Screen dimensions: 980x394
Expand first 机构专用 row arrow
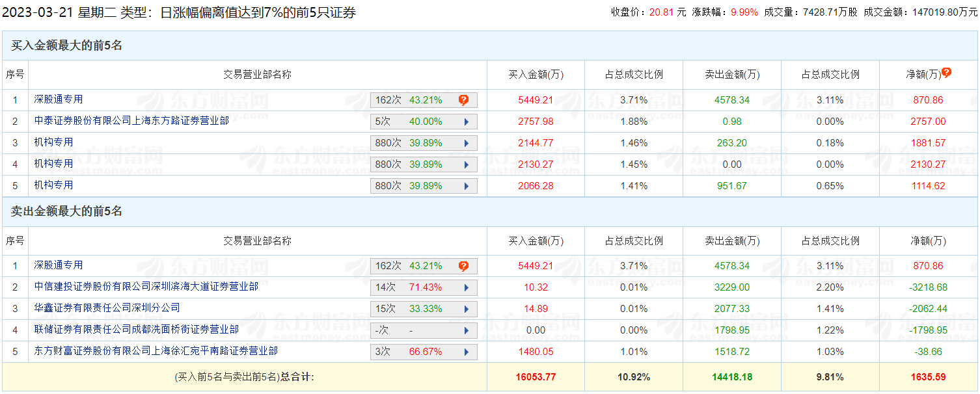[466, 143]
